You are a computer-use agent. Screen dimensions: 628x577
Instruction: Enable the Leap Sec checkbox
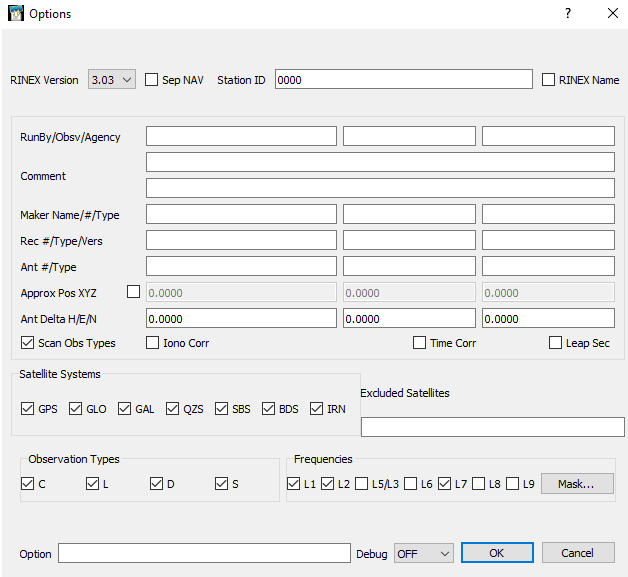[x=555, y=342]
